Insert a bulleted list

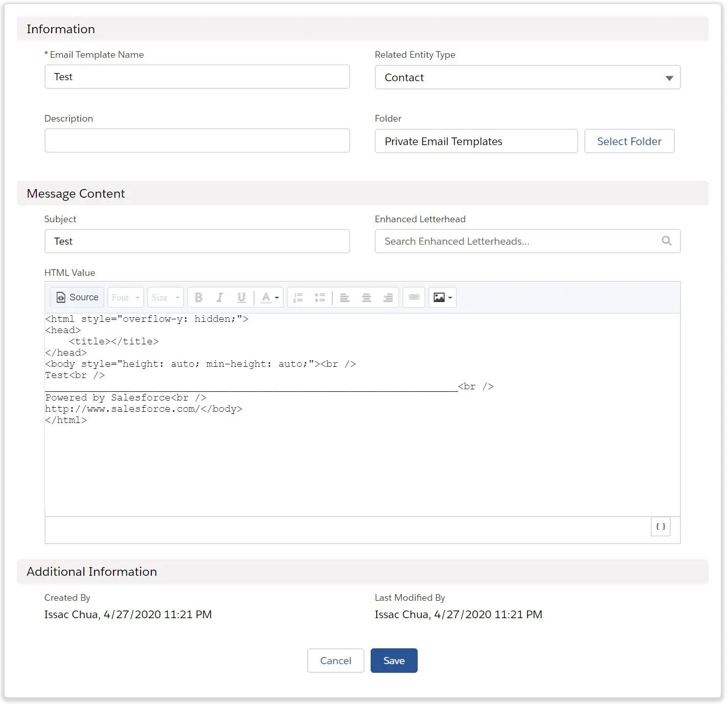320,297
